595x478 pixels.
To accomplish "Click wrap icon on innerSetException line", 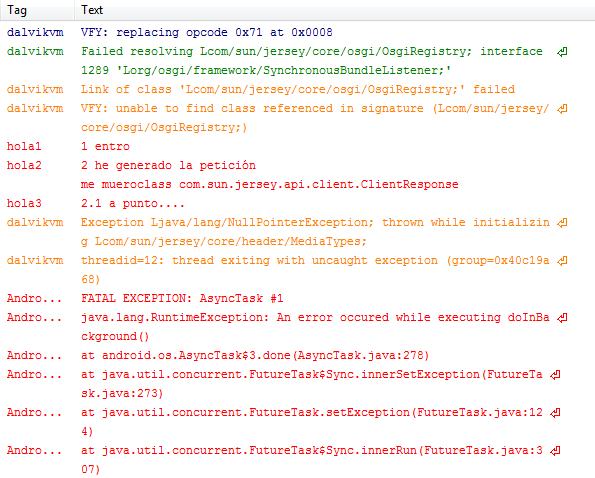I will coord(555,375).
